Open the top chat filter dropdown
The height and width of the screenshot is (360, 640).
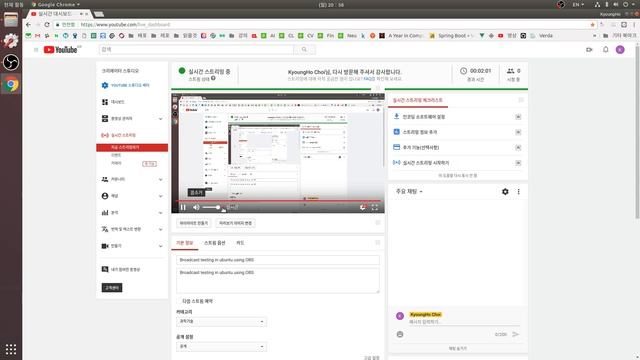click(x=409, y=191)
